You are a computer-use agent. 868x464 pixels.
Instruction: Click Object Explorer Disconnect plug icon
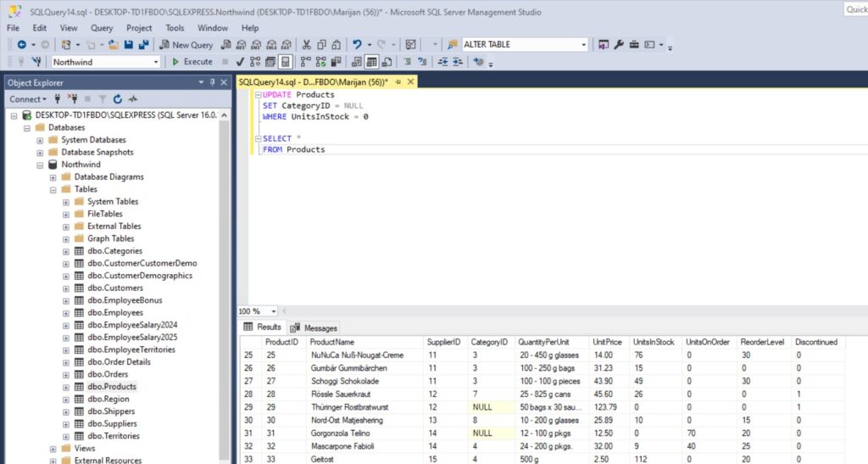click(73, 99)
